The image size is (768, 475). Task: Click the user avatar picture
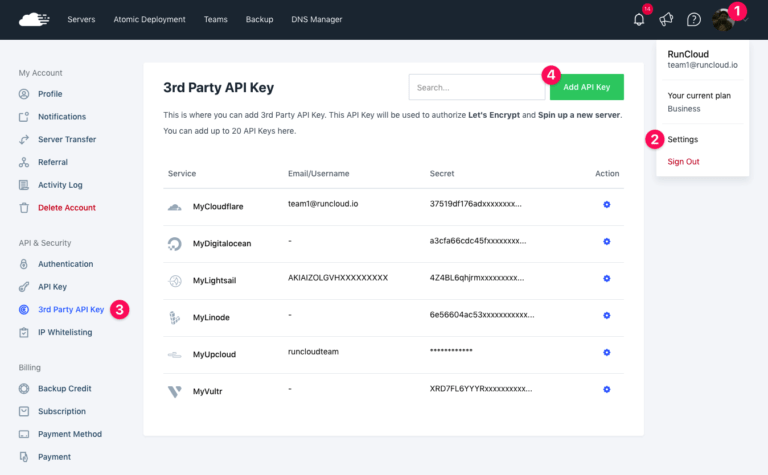(723, 20)
